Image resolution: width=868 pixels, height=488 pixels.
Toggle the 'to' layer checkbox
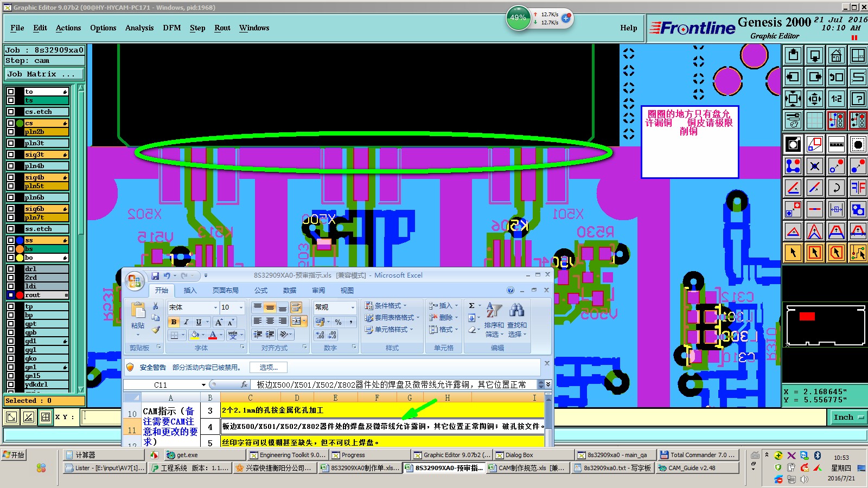click(11, 92)
